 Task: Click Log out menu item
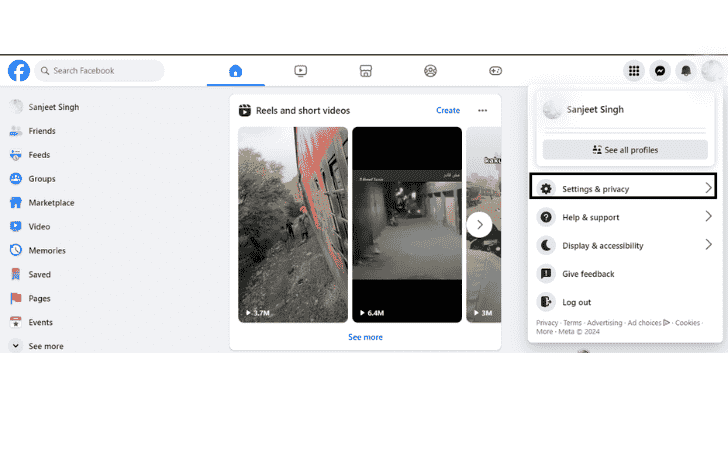click(x=625, y=302)
